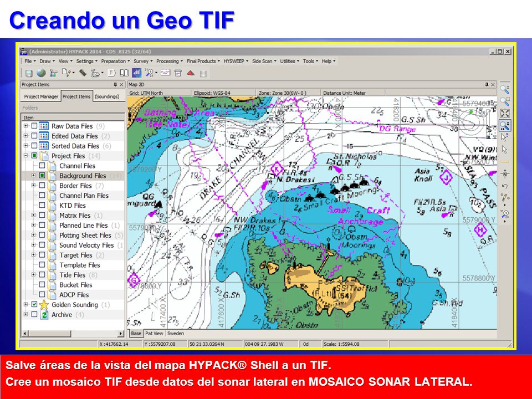Image resolution: width=532 pixels, height=399 pixels.
Task: Open the (Soundings) tab
Action: click(x=107, y=96)
